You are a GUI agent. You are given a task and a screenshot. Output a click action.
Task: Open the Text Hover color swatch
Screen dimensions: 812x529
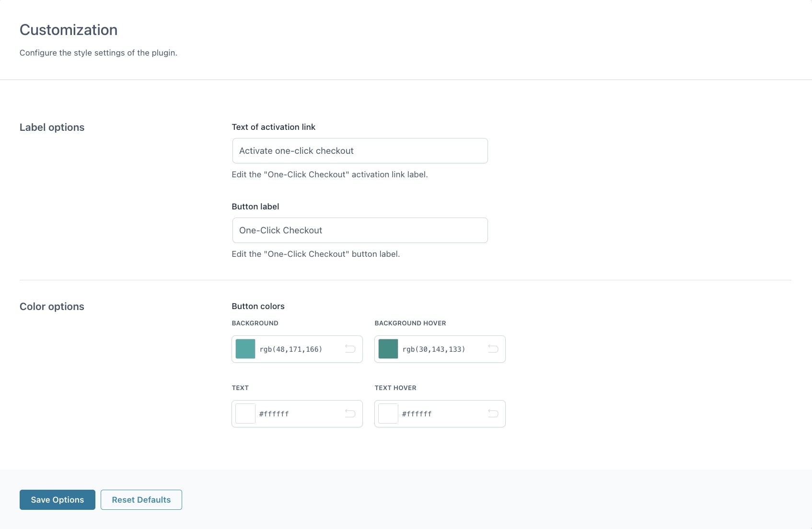coord(388,414)
